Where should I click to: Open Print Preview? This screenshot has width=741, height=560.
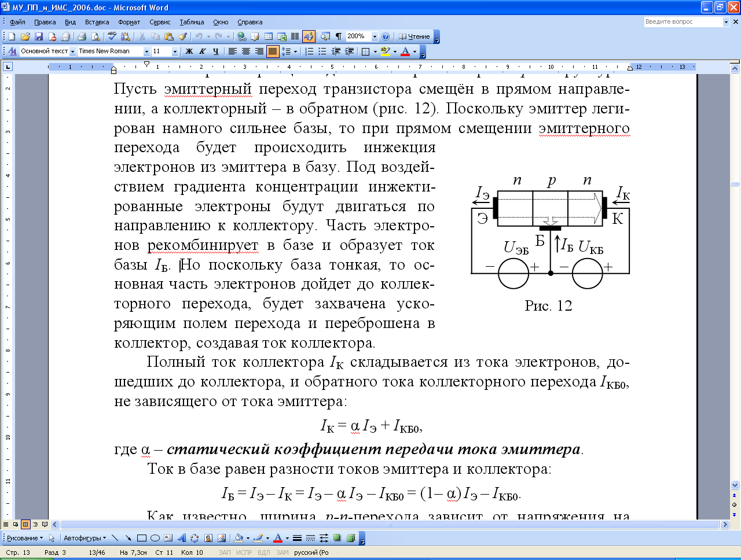(x=96, y=36)
